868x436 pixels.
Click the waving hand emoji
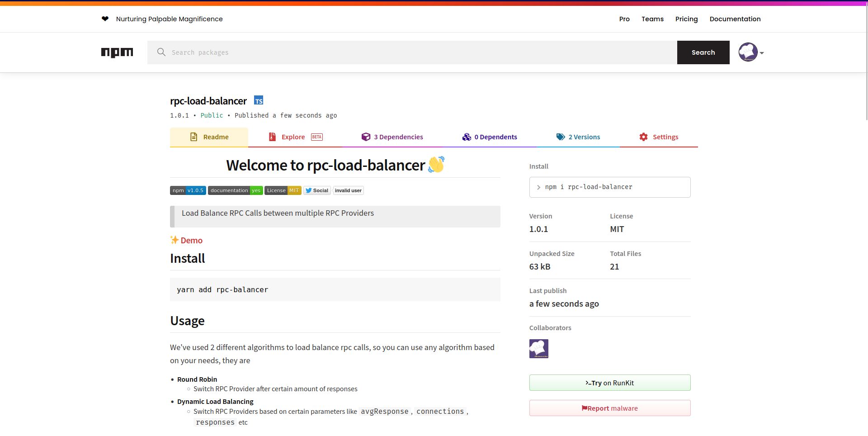click(x=436, y=165)
